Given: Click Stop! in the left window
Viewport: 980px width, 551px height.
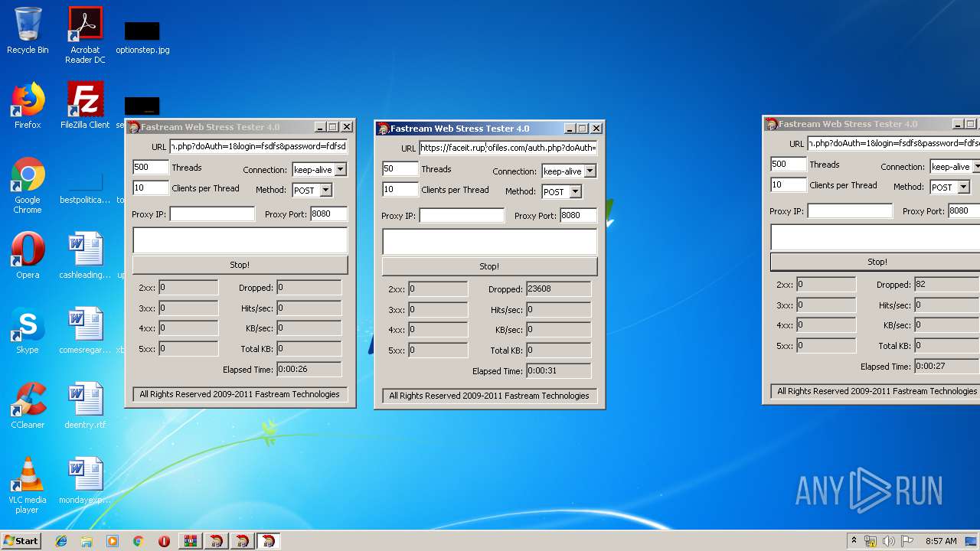Looking at the screenshot, I should click(240, 265).
